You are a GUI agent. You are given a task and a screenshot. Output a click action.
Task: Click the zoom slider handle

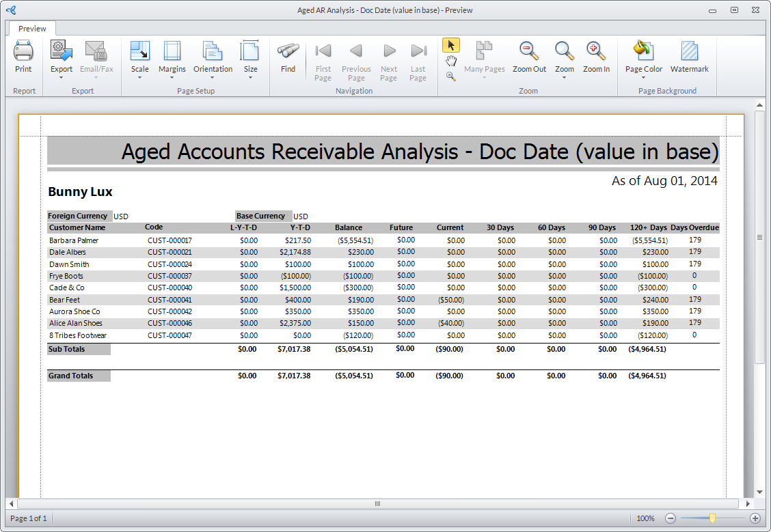[x=712, y=518]
